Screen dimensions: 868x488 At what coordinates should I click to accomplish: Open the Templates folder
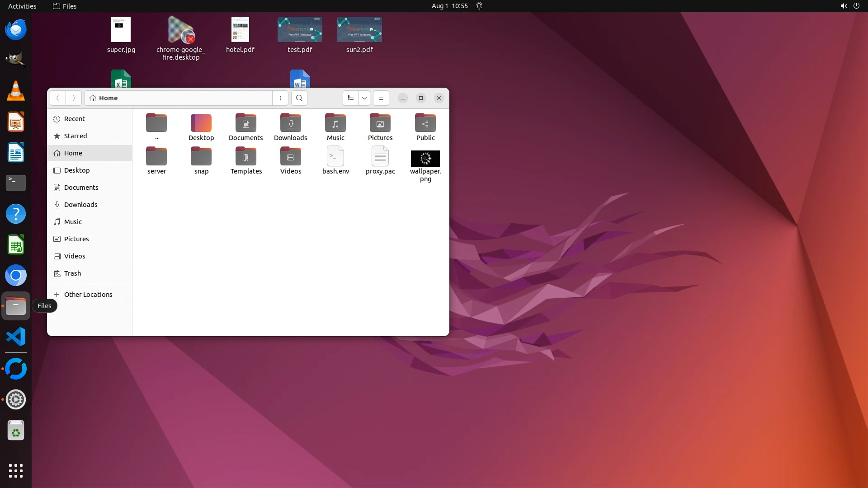246,157
